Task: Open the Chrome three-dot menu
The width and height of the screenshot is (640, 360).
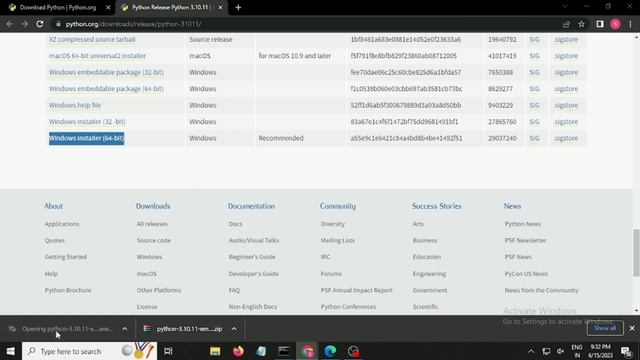Action: (630, 24)
